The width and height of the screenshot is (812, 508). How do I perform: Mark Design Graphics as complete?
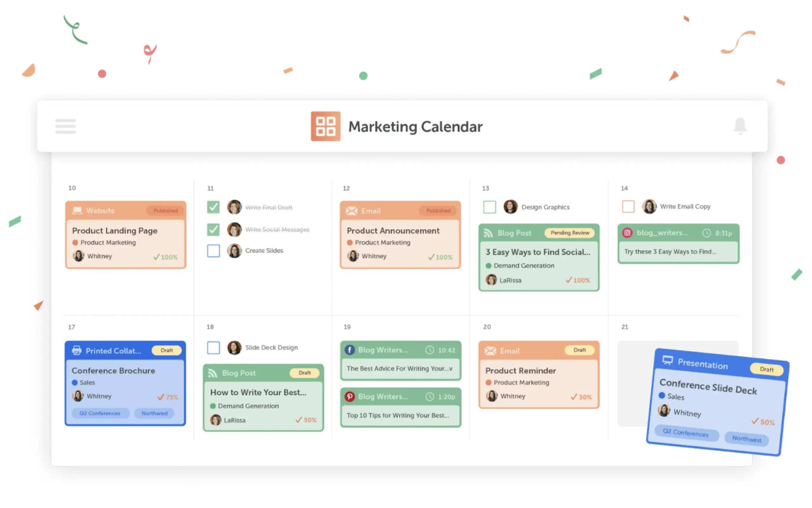490,207
